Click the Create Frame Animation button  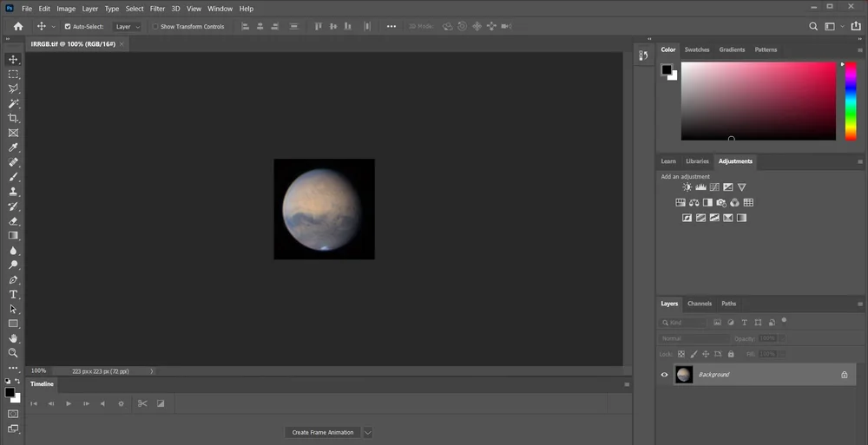(x=322, y=432)
